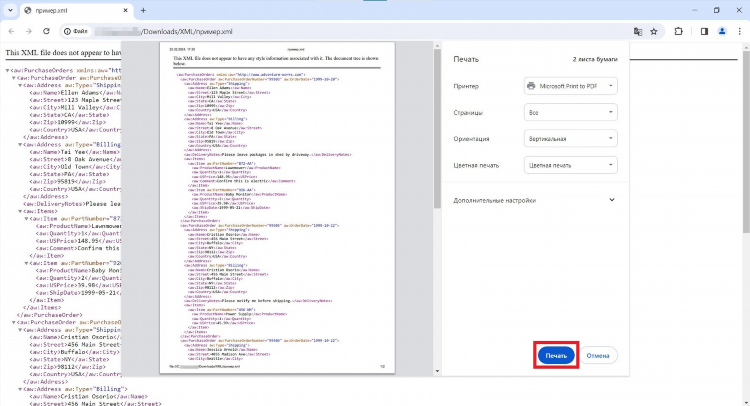Open the Цветная печать dropdown
This screenshot has height=406, width=750.
(x=570, y=165)
